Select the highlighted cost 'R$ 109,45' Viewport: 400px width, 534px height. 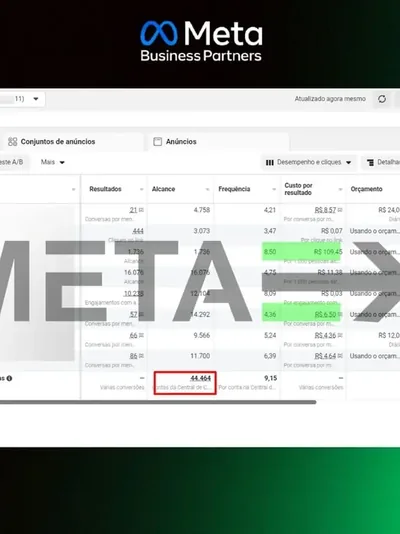tap(328, 252)
